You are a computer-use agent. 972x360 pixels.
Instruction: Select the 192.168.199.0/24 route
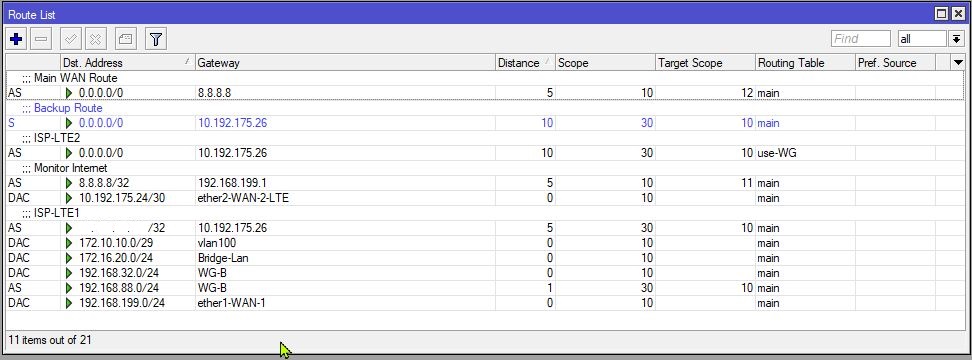click(x=485, y=303)
